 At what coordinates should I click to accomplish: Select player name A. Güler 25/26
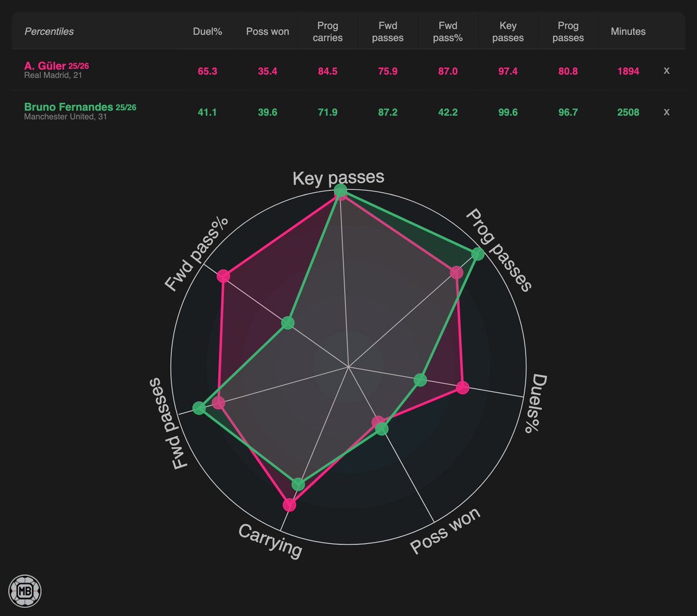(x=57, y=66)
